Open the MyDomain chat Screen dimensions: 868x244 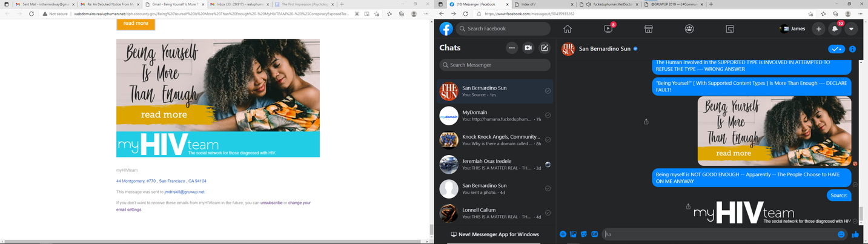click(x=495, y=116)
